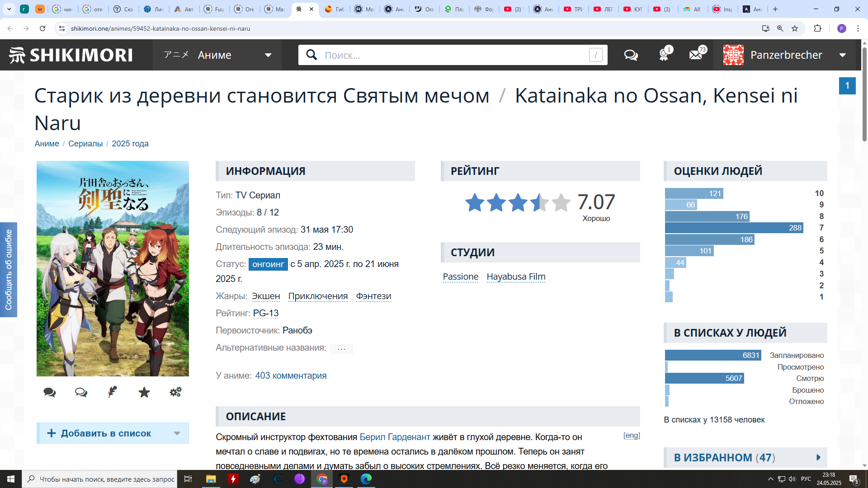
Task: Open the Chrome profile avatar
Action: (842, 28)
